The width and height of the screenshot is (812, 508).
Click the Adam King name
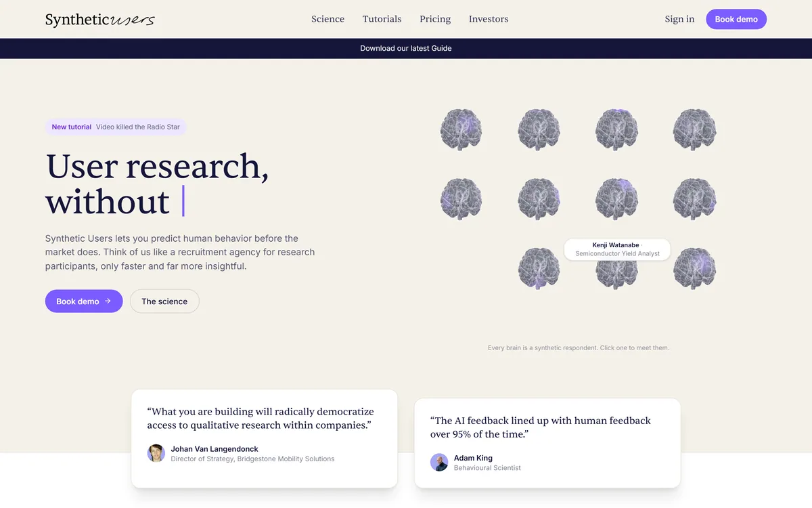[473, 459]
